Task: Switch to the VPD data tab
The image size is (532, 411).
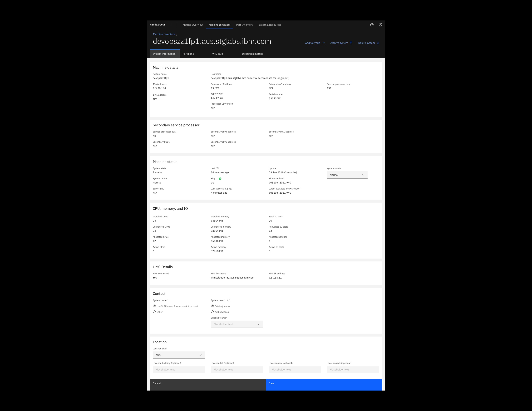Action: (x=217, y=54)
